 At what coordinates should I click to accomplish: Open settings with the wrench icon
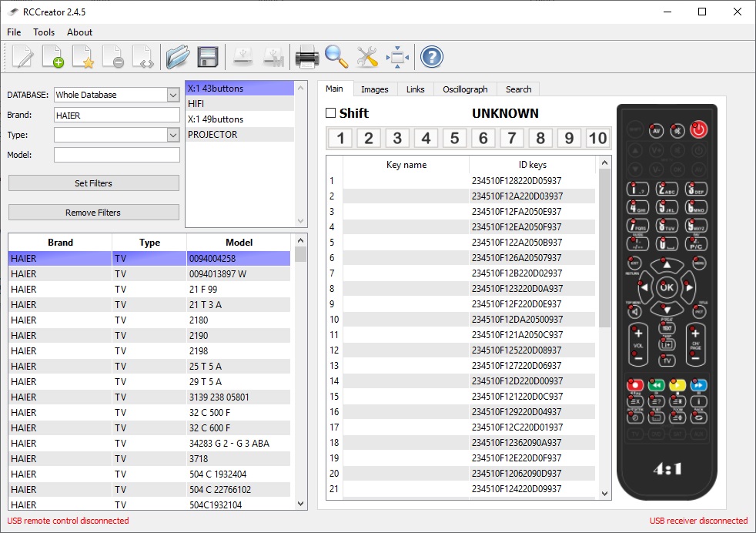coord(366,56)
